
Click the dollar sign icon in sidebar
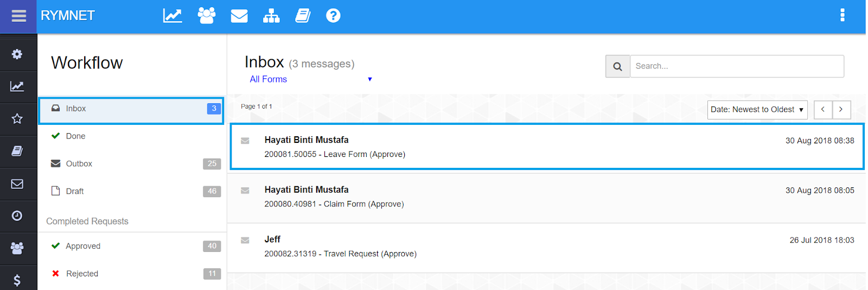click(17, 280)
